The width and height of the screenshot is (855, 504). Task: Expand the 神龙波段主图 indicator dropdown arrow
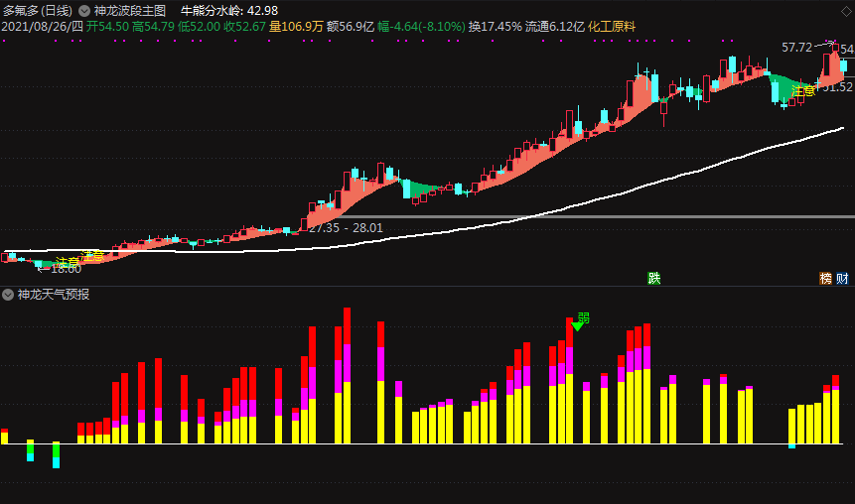tap(84, 11)
